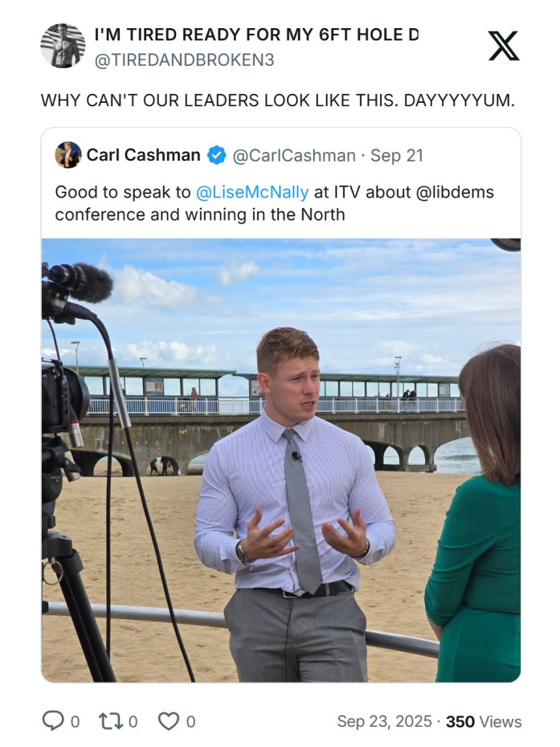
Task: Click the Sep 21 quoted post date
Action: (x=397, y=155)
